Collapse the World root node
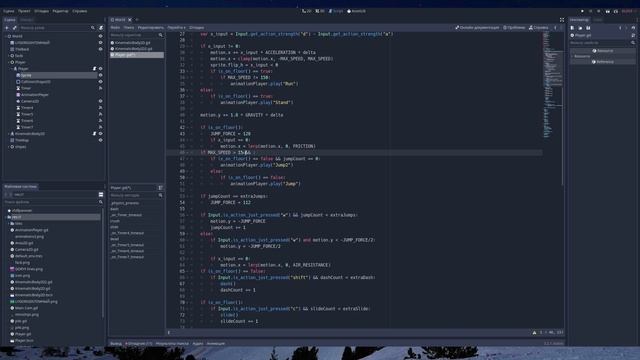640x360 pixels. (x=6, y=36)
